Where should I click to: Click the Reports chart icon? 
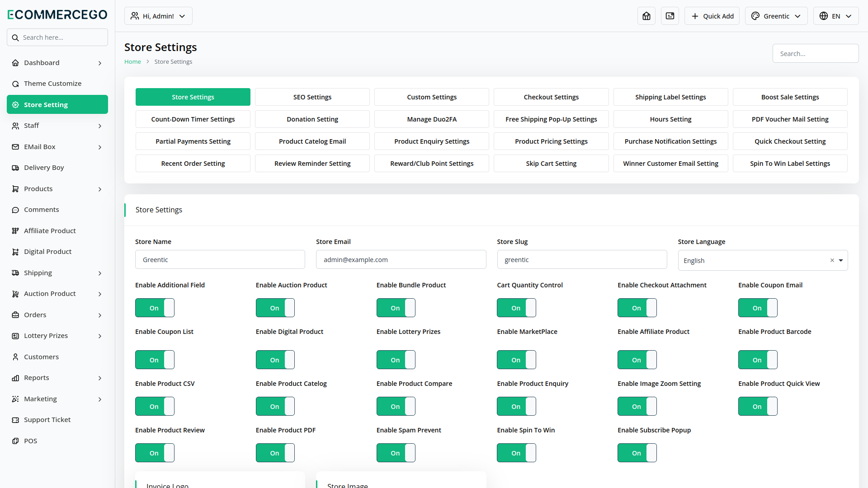(x=15, y=378)
